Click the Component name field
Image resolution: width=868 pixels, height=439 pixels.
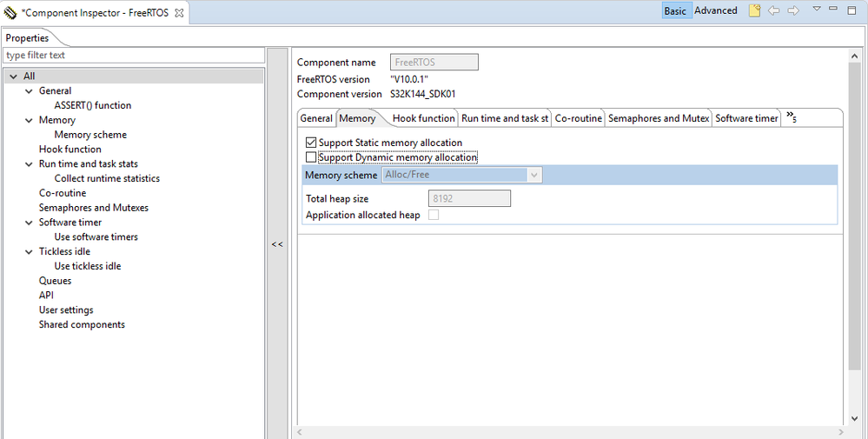pyautogui.click(x=434, y=63)
